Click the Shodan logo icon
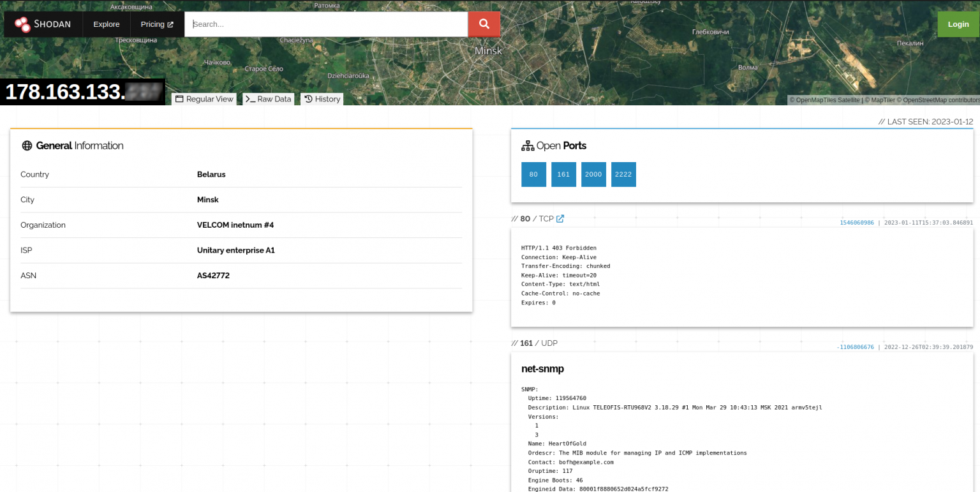This screenshot has width=980, height=492. (22, 24)
